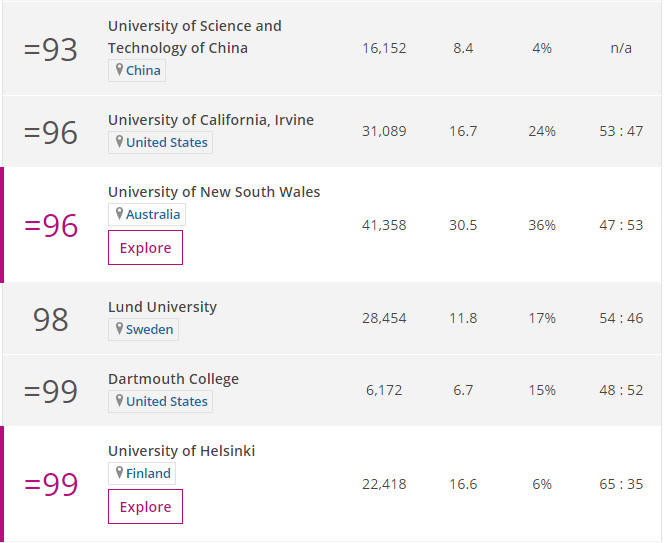Open the Sweden country link
This screenshot has width=665, height=543.
click(150, 330)
